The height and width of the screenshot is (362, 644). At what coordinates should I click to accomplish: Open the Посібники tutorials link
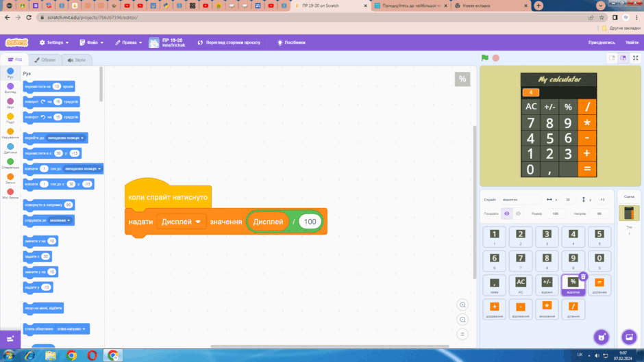(x=291, y=42)
